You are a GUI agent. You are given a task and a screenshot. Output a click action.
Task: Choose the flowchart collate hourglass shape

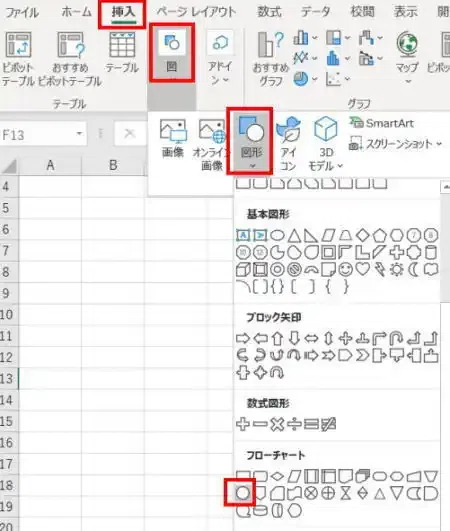coord(345,493)
